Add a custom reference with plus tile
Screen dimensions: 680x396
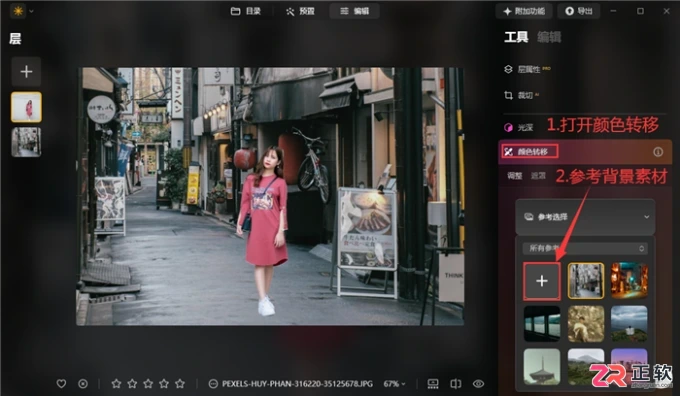542,281
